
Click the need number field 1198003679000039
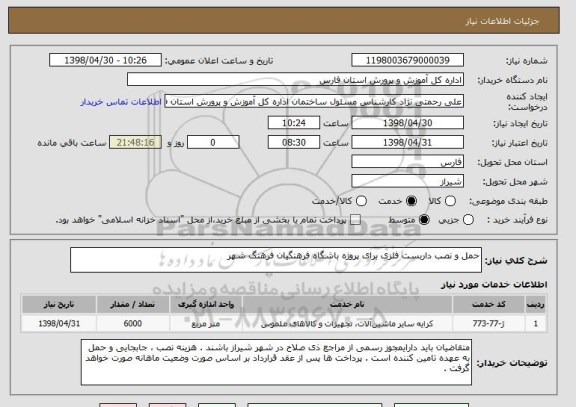click(407, 60)
